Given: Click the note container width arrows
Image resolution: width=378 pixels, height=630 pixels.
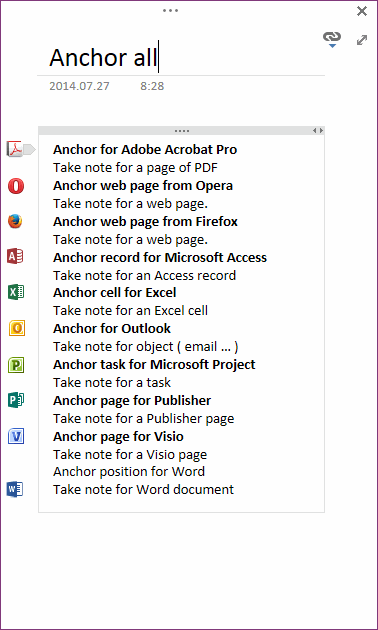Looking at the screenshot, I should tap(318, 131).
